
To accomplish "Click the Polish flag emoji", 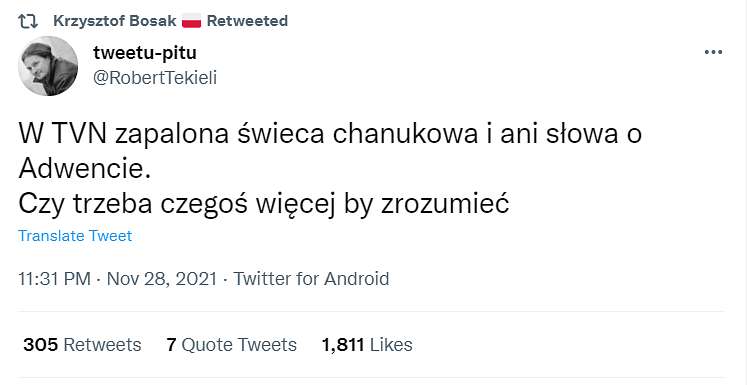I will [x=192, y=21].
